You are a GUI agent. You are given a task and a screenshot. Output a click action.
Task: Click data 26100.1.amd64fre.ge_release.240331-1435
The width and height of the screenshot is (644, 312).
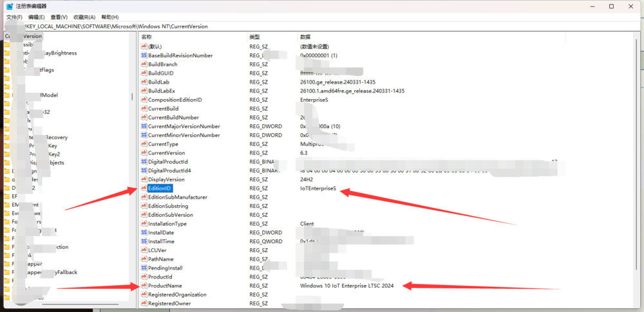[x=352, y=91]
